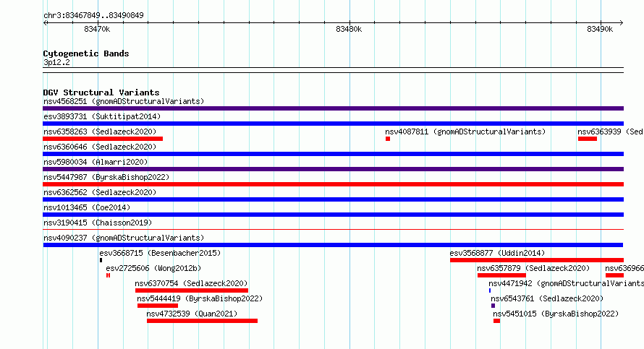Screen dimensions: 644x349
Task: Open nsv6543761 Sedlazeck2020 label
Action: (x=547, y=298)
